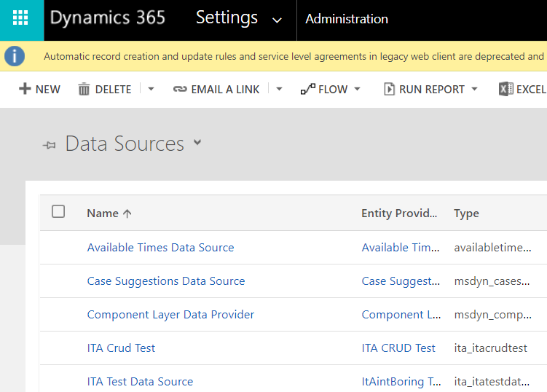This screenshot has width=547, height=392.
Task: Open the Settings navigation menu
Action: pyautogui.click(x=227, y=17)
